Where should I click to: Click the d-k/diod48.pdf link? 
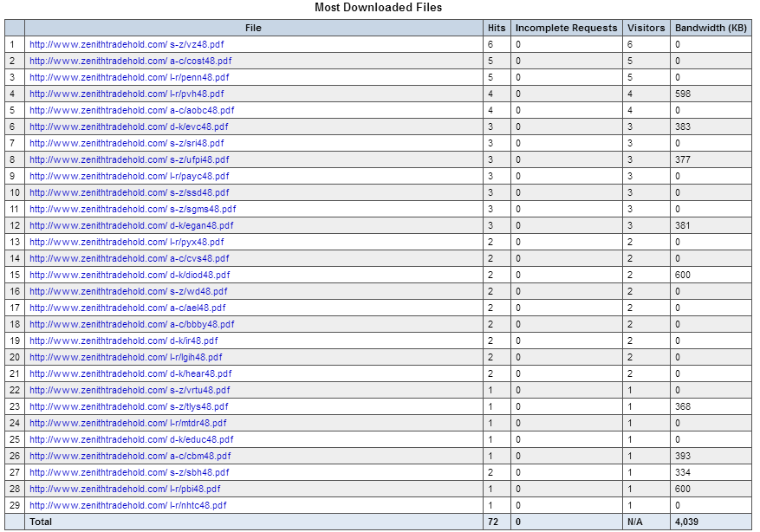coord(130,276)
